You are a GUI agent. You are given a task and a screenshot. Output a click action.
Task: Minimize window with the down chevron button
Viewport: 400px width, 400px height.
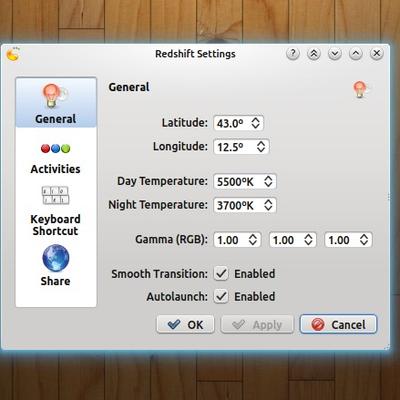click(335, 54)
